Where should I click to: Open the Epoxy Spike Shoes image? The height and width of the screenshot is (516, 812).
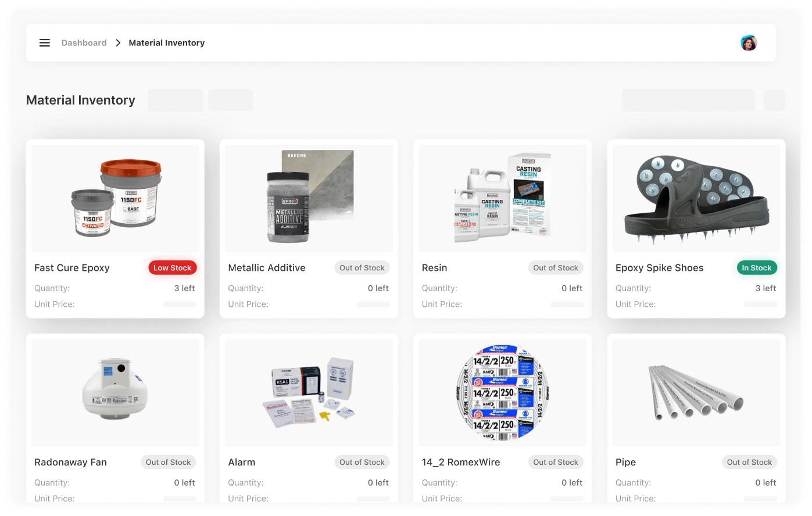[696, 198]
